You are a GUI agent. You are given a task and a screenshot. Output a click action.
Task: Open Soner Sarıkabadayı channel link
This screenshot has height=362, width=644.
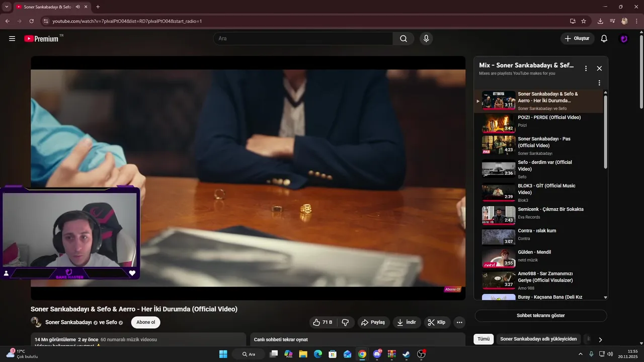[x=68, y=322]
